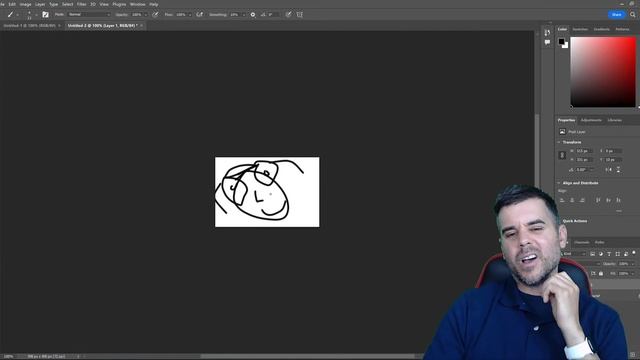Collapse the Transform section
Viewport: 640px width, 360px height.
(x=559, y=142)
